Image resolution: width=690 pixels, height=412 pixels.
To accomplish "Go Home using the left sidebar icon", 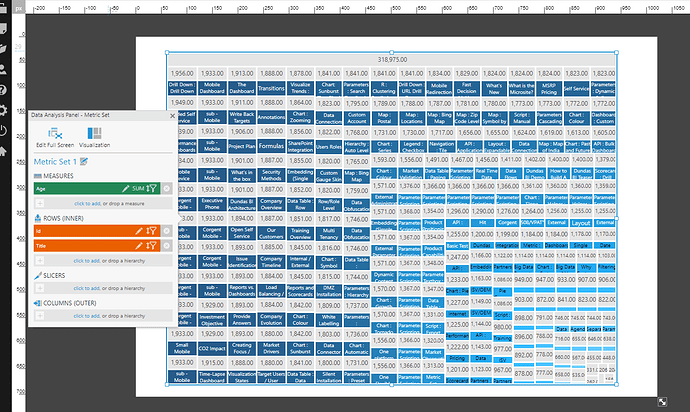I will click(x=3, y=151).
